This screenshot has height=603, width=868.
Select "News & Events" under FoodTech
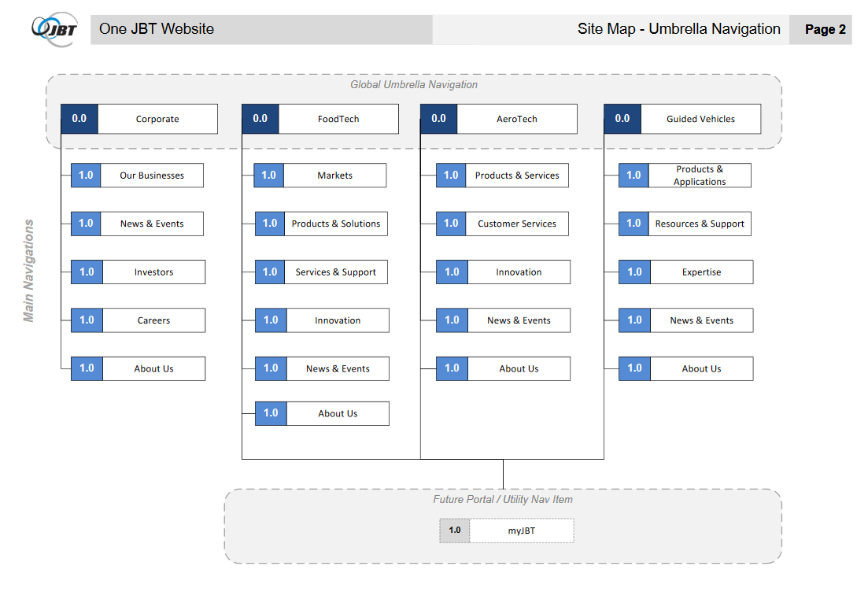click(x=322, y=368)
